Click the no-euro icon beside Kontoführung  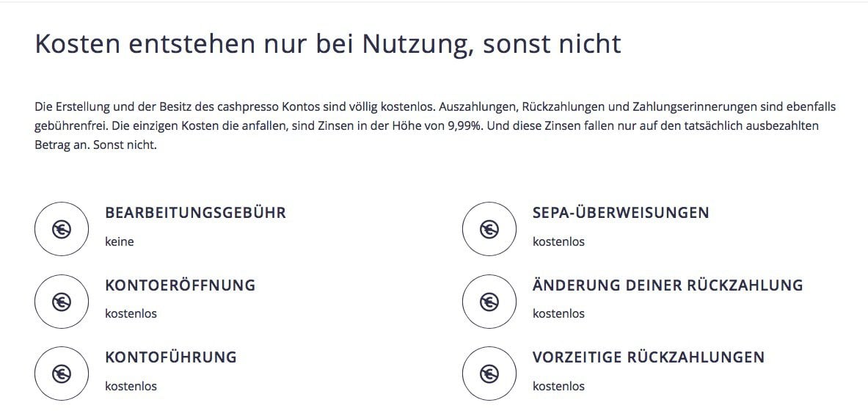click(62, 374)
